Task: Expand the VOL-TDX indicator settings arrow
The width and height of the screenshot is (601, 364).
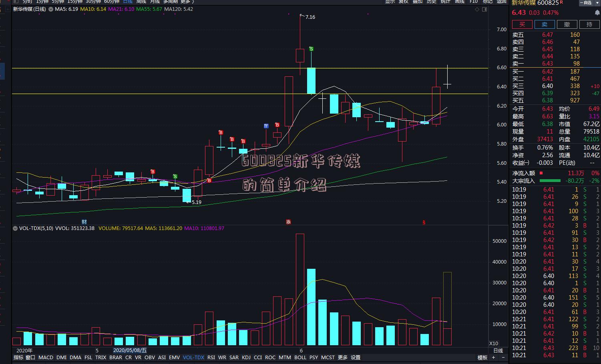Action: pos(15,228)
